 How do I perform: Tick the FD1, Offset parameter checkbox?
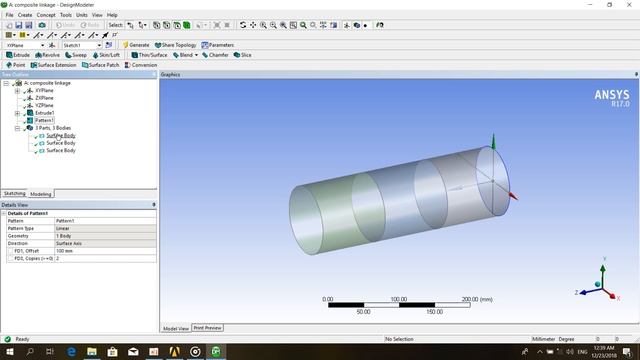10,251
